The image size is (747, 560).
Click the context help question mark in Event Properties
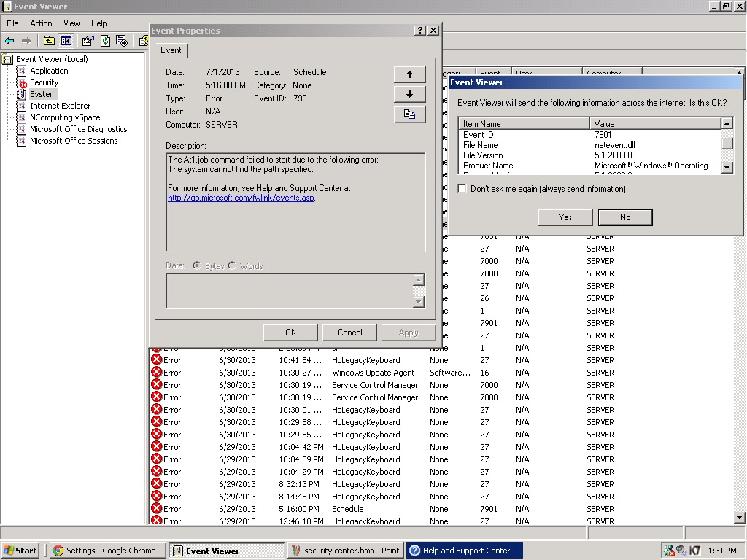tap(419, 31)
